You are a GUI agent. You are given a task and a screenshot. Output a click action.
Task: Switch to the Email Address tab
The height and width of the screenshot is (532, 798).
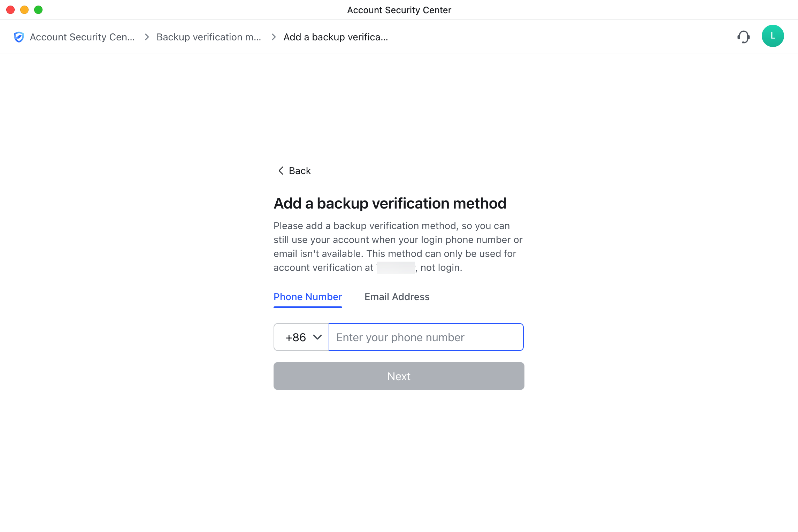coord(397,297)
